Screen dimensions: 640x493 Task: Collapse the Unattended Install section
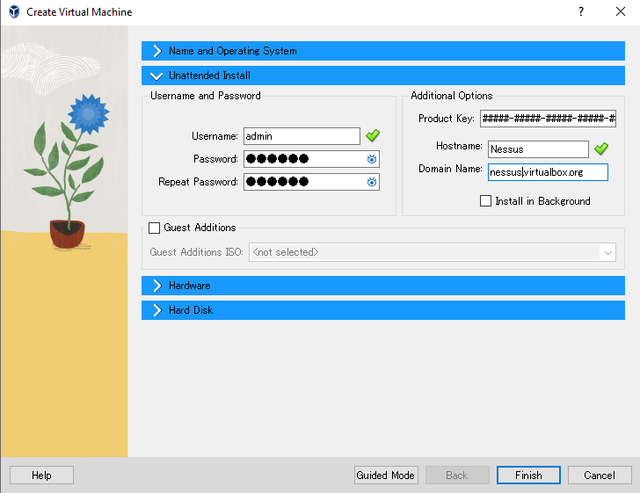click(x=383, y=76)
